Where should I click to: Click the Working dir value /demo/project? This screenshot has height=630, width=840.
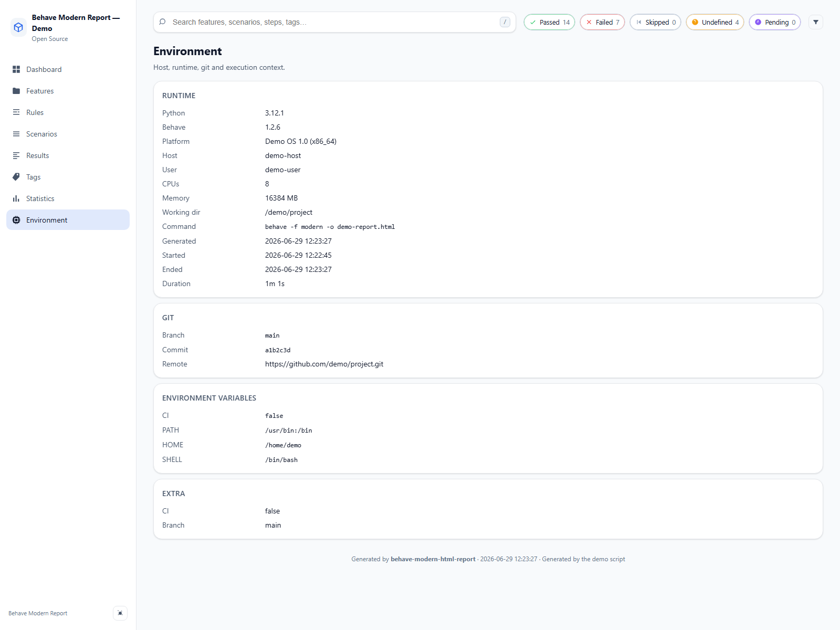289,212
